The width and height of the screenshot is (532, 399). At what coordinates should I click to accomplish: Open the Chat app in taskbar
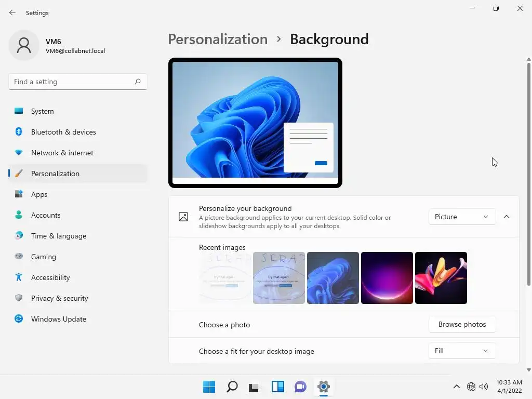click(x=300, y=387)
